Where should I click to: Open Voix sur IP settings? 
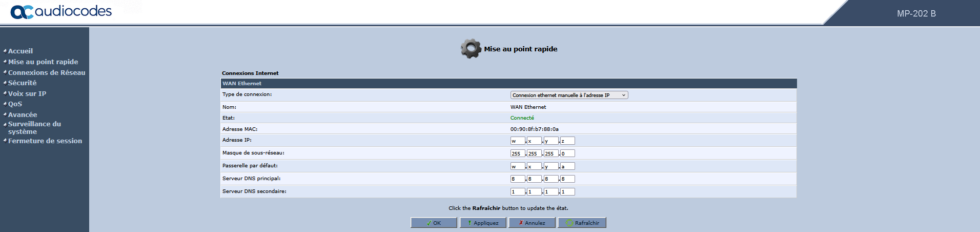pos(27,93)
